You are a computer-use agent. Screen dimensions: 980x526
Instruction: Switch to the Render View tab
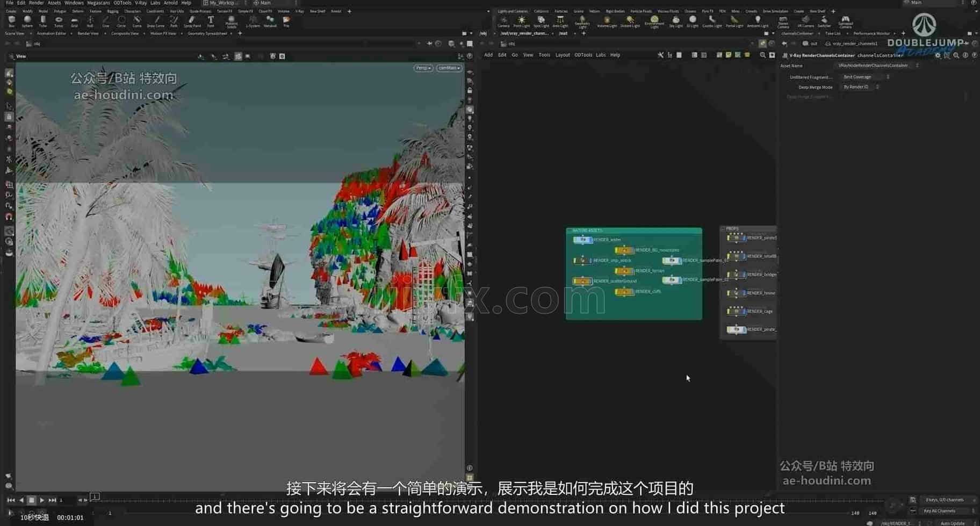point(88,33)
